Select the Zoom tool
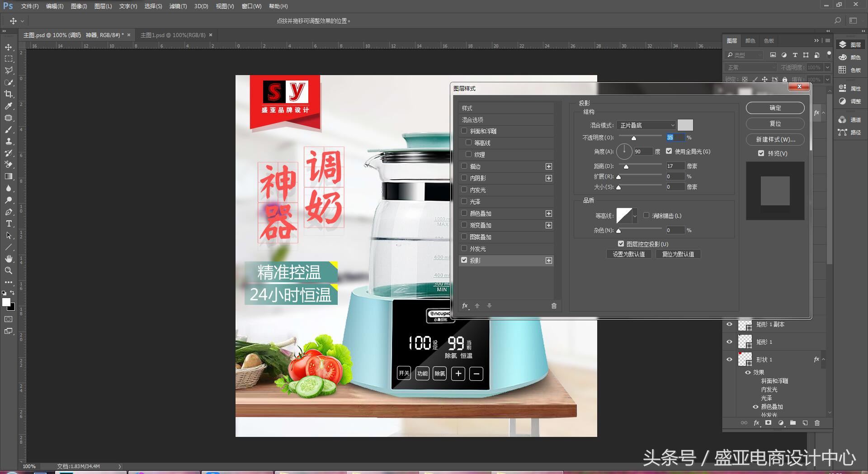Viewport: 868px width, 474px height. click(x=8, y=270)
